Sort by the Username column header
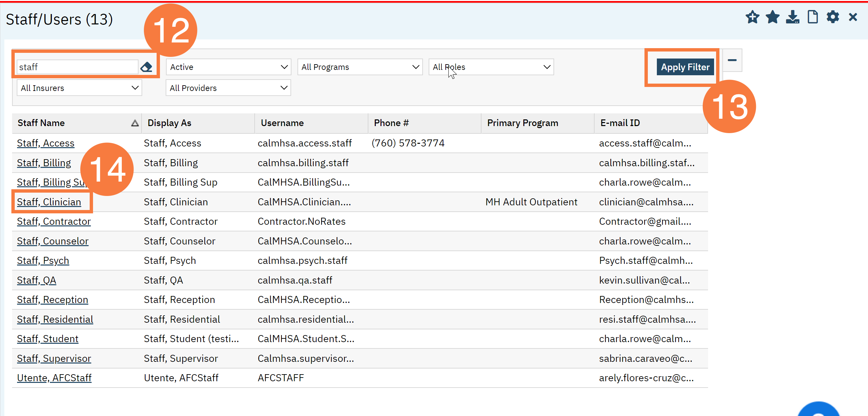This screenshot has height=416, width=868. [x=282, y=123]
